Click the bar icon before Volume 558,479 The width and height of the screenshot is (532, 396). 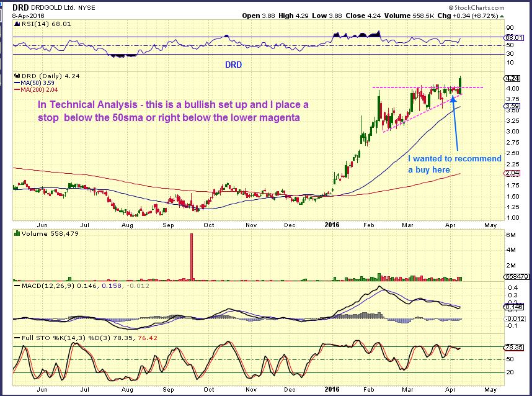click(x=17, y=233)
